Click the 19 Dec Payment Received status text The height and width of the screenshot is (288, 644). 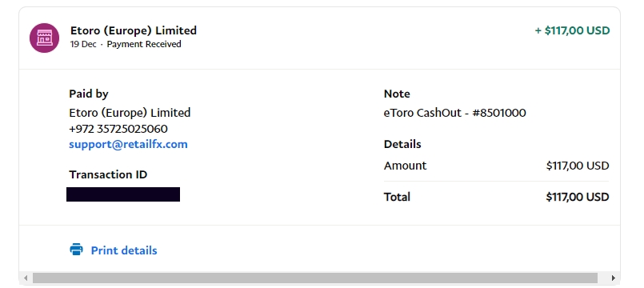[x=126, y=44]
